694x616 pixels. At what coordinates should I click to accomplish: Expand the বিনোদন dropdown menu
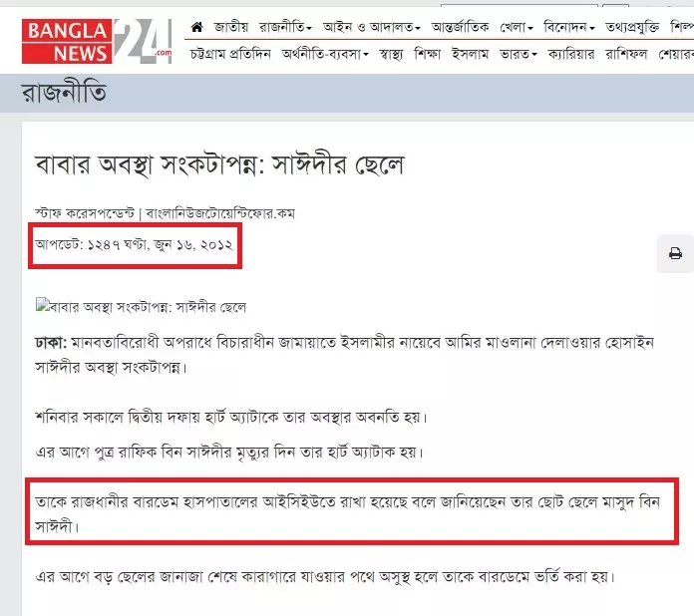click(569, 28)
